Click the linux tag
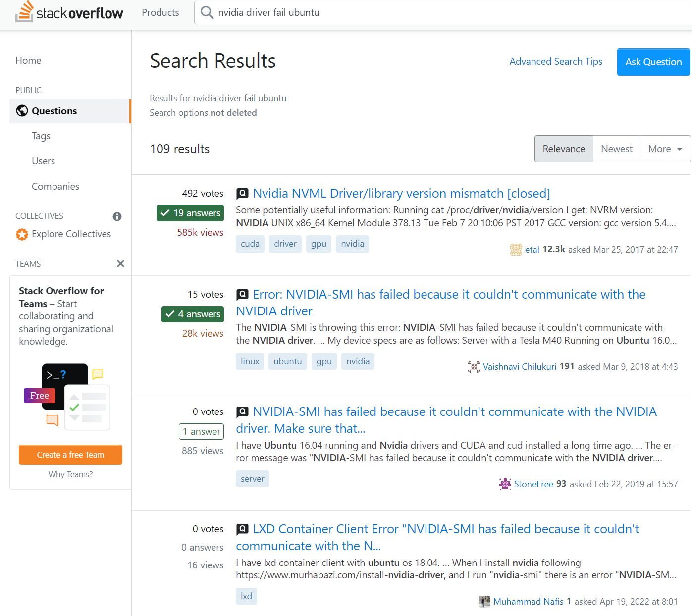This screenshot has height=616, width=692. (250, 361)
